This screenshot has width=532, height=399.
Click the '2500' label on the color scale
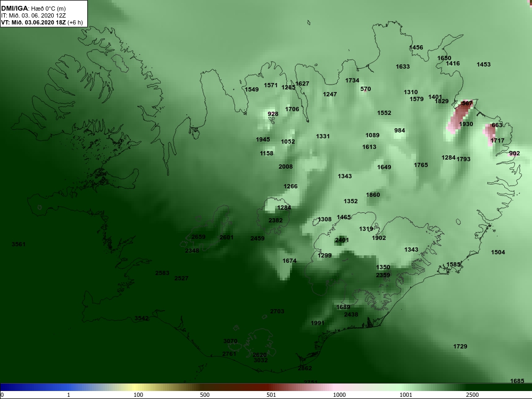[472, 395]
